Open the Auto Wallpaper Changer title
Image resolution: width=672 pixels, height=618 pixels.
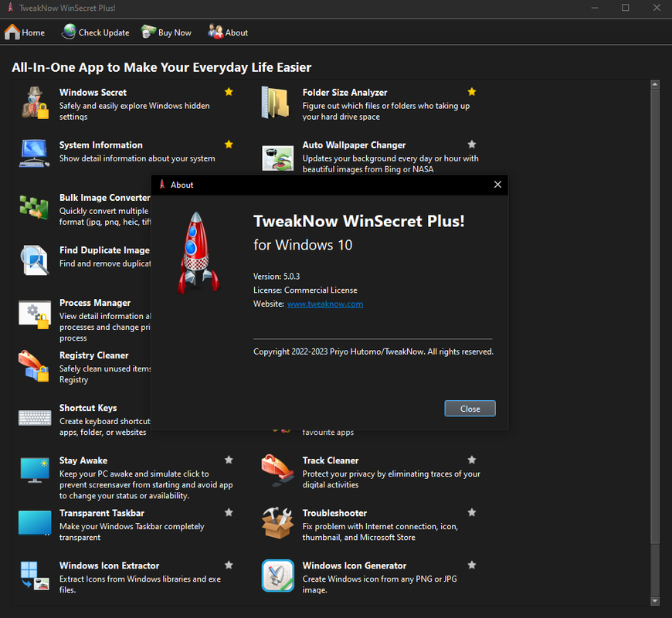(x=354, y=145)
